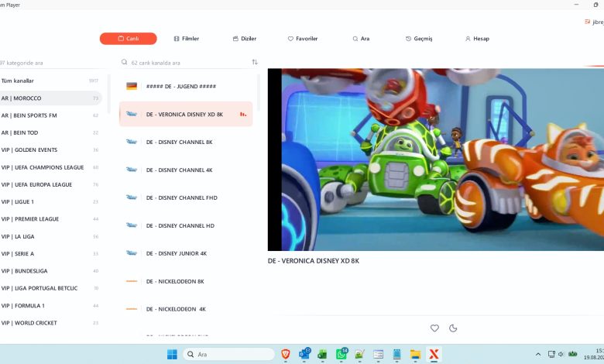
Task: Play DE - VERONICA DISNEY XD 8K channel
Action: tap(186, 114)
